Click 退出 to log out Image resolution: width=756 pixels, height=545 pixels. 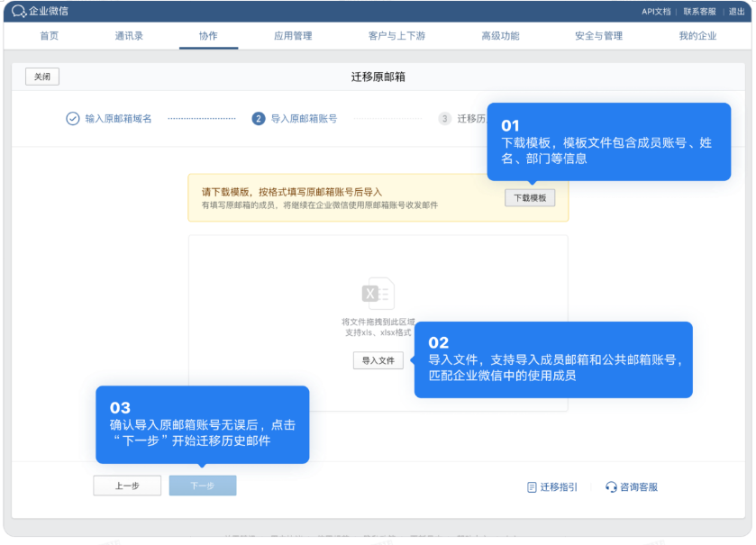click(x=738, y=13)
